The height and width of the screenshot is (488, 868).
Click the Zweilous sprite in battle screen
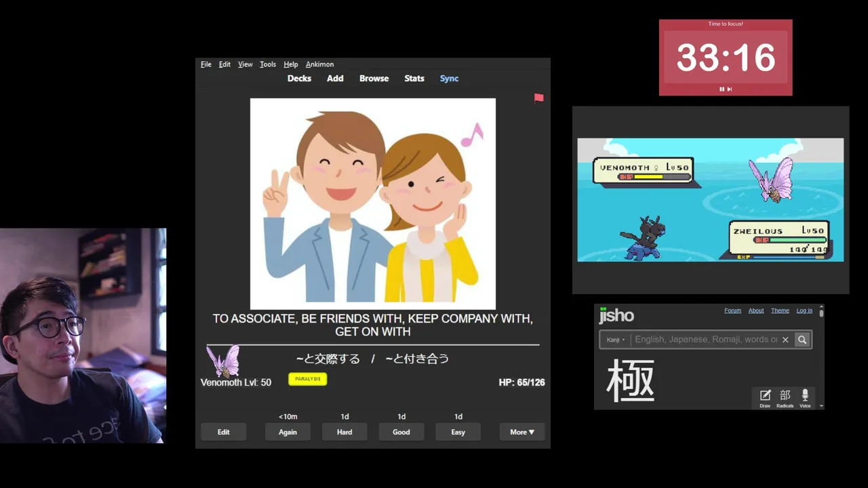(x=642, y=238)
